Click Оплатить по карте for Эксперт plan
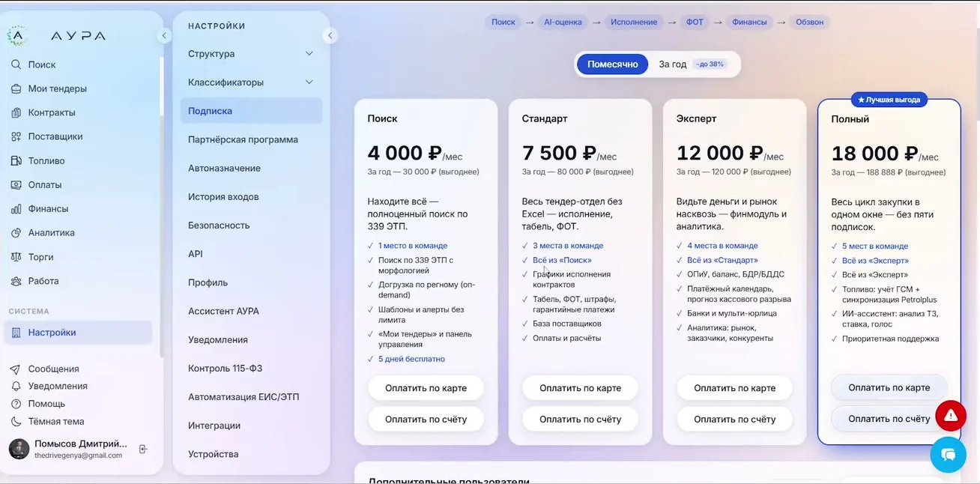The height and width of the screenshot is (484, 980). 734,388
